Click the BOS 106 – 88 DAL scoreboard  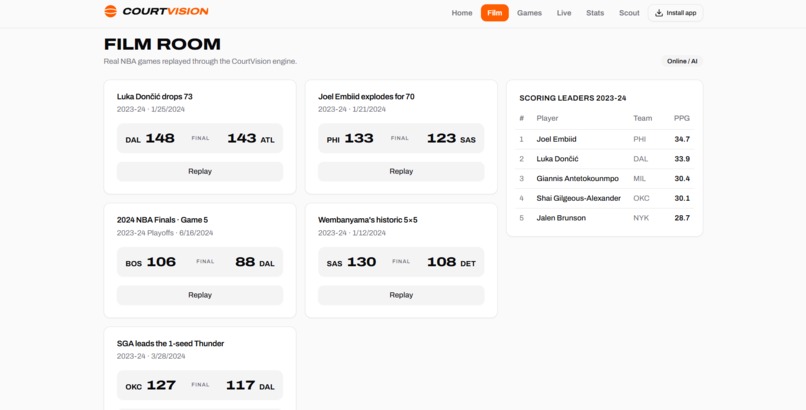[200, 262]
